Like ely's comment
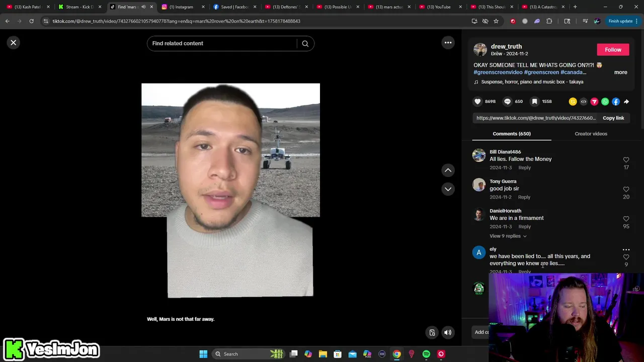This screenshot has width=644, height=362. tap(626, 257)
